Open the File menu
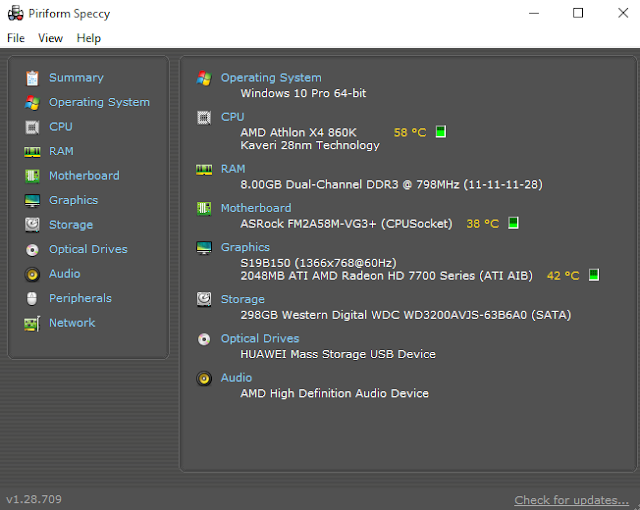The height and width of the screenshot is (510, 640). [16, 38]
